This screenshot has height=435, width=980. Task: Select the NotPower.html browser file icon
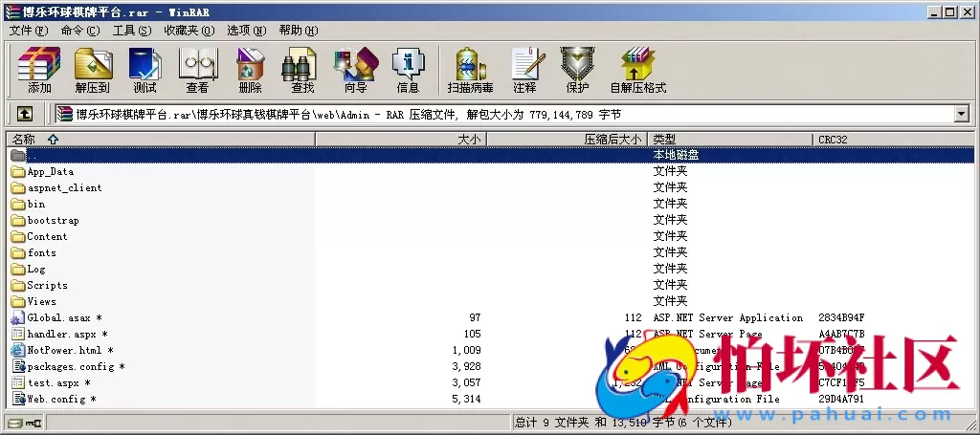click(18, 350)
